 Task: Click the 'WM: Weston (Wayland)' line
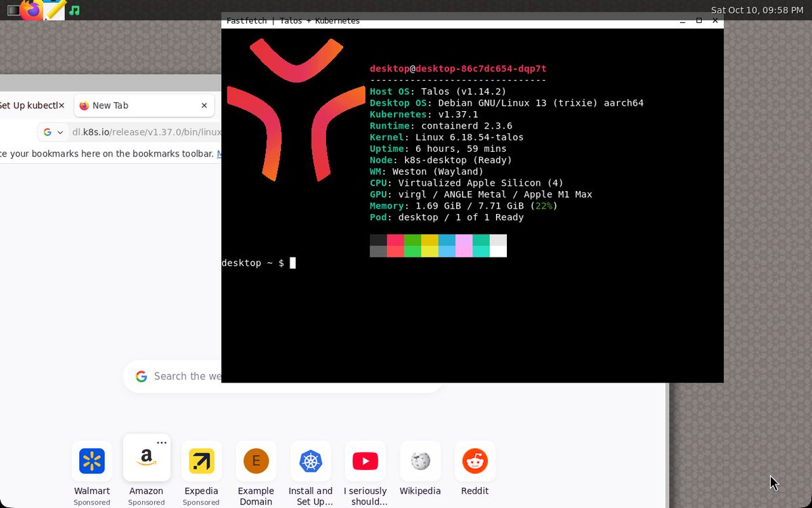pyautogui.click(x=426, y=172)
